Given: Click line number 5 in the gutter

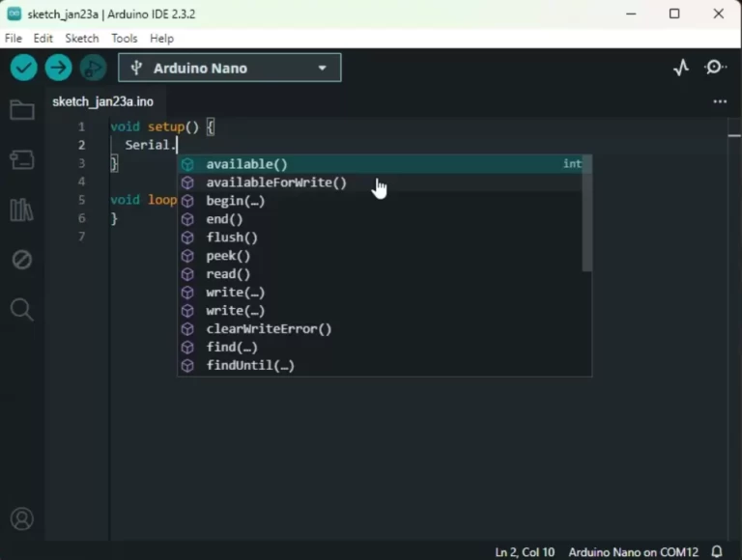Looking at the screenshot, I should point(81,200).
